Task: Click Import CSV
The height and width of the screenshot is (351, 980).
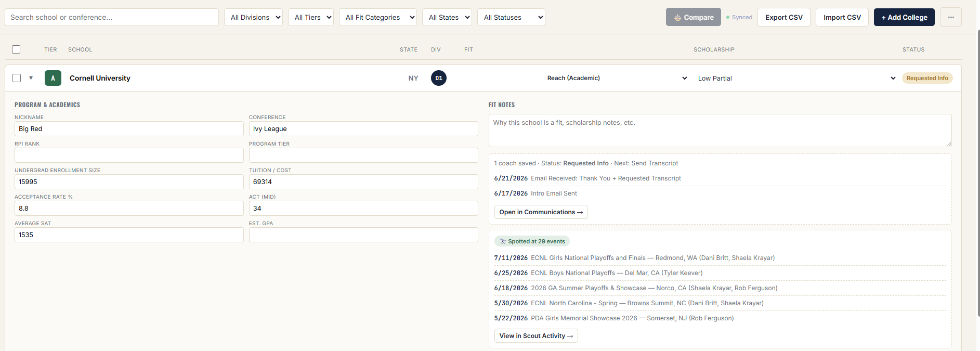Action: [842, 17]
